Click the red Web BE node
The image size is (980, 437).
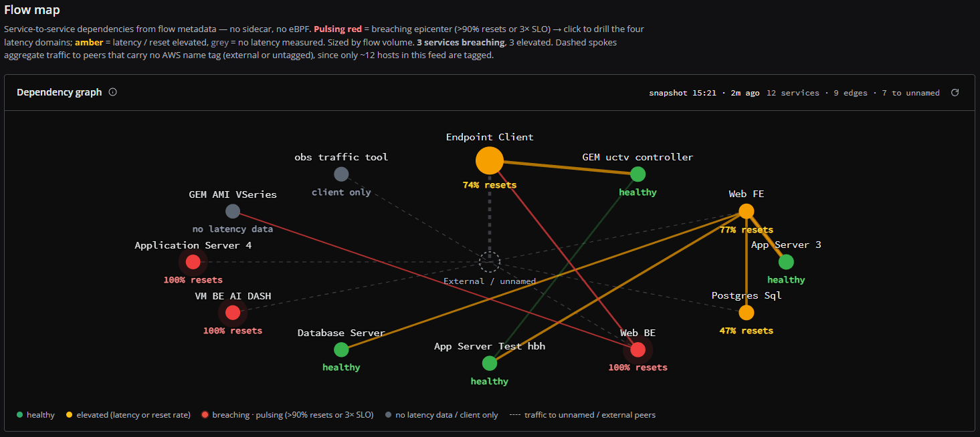(638, 349)
